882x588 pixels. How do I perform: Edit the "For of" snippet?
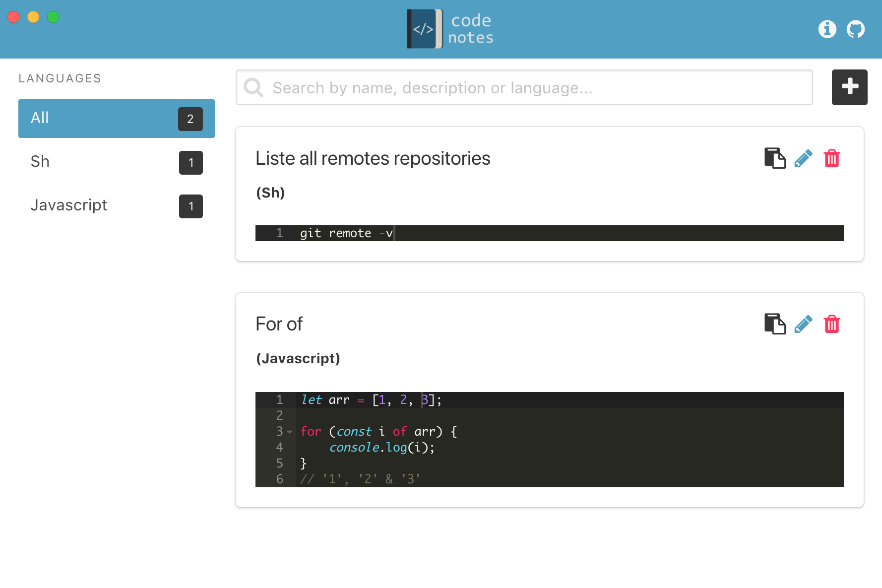804,324
